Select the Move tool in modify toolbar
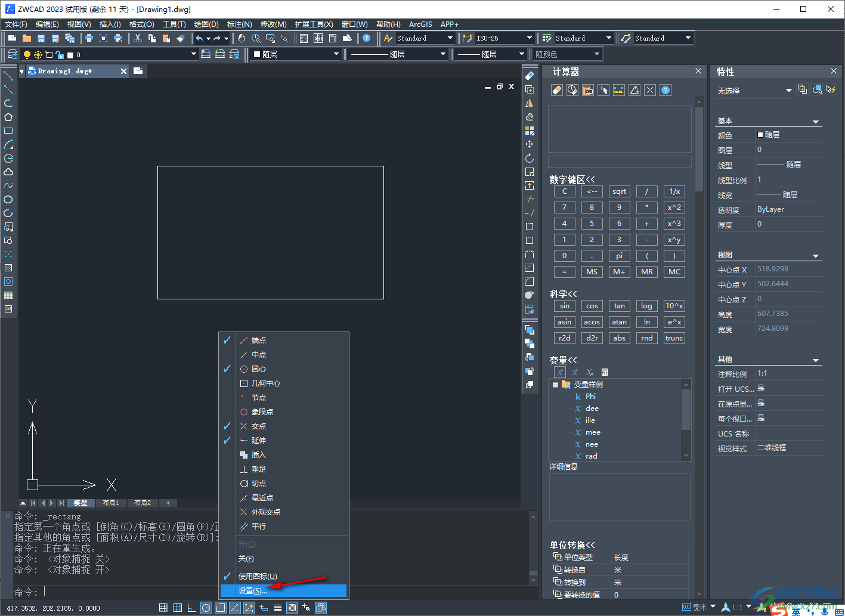This screenshot has height=616, width=845. click(530, 144)
